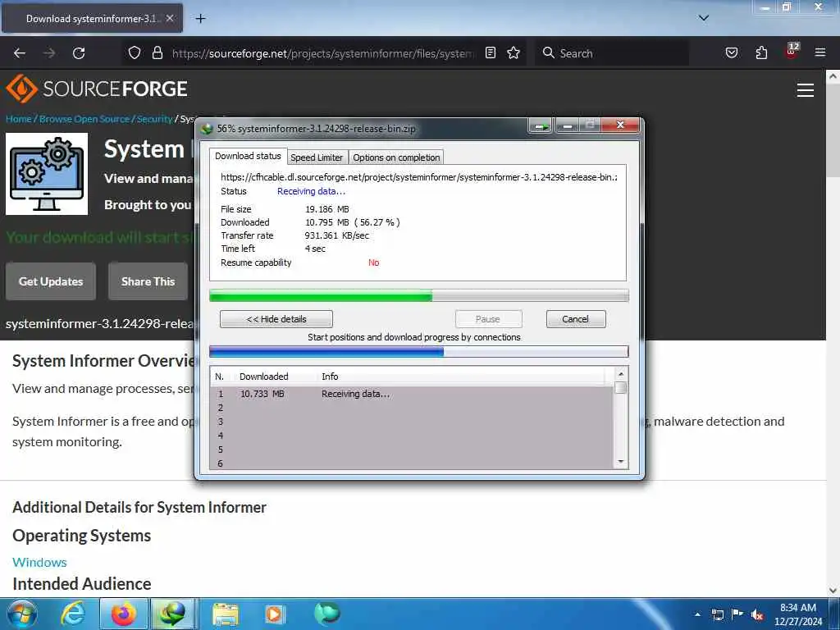The width and height of the screenshot is (840, 630).
Task: Click the SourceForge logo
Action: pos(97,89)
